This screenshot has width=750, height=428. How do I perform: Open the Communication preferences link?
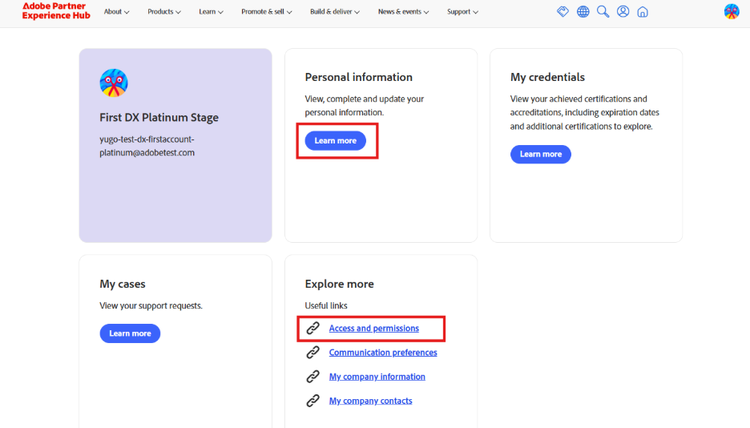click(x=383, y=353)
